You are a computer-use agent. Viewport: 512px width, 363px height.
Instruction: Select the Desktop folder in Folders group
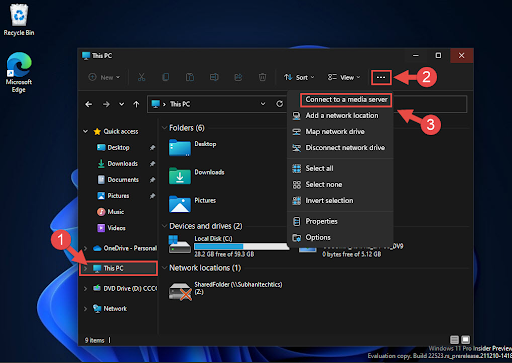(193, 148)
